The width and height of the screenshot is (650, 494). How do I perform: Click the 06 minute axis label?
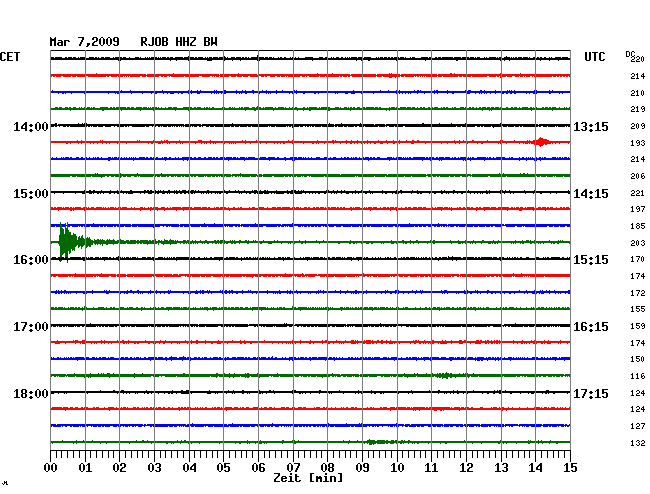tap(258, 468)
